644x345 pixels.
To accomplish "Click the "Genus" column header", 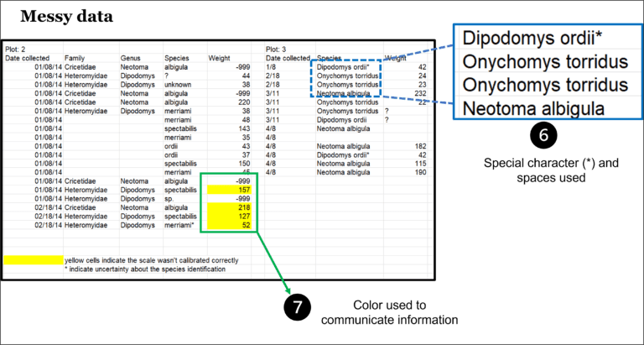I will tap(129, 59).
